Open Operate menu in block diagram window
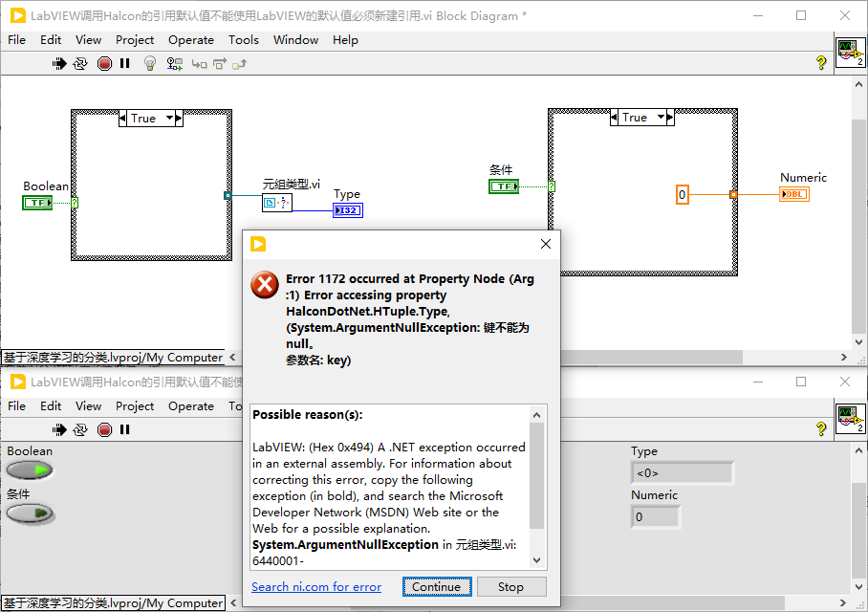Image resolution: width=868 pixels, height=612 pixels. pyautogui.click(x=191, y=40)
